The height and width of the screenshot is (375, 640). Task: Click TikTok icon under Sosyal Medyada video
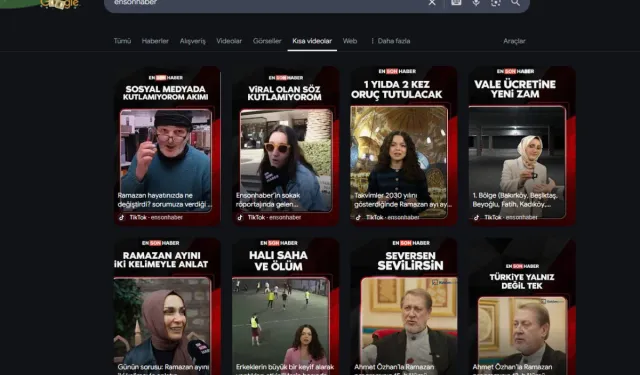pos(121,217)
